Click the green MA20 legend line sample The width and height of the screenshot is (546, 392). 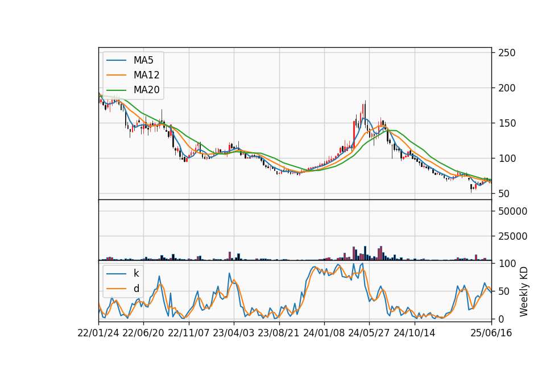point(116,90)
